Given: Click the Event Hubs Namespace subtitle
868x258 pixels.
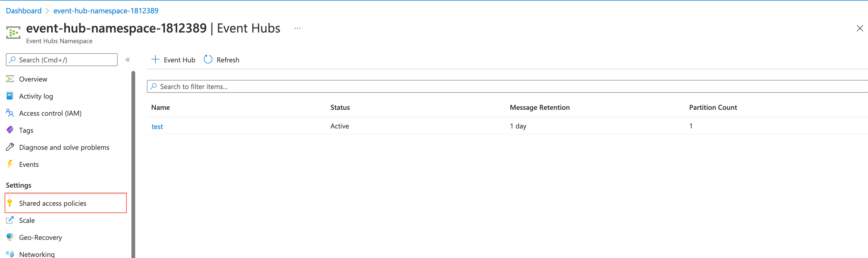Looking at the screenshot, I should pyautogui.click(x=59, y=41).
